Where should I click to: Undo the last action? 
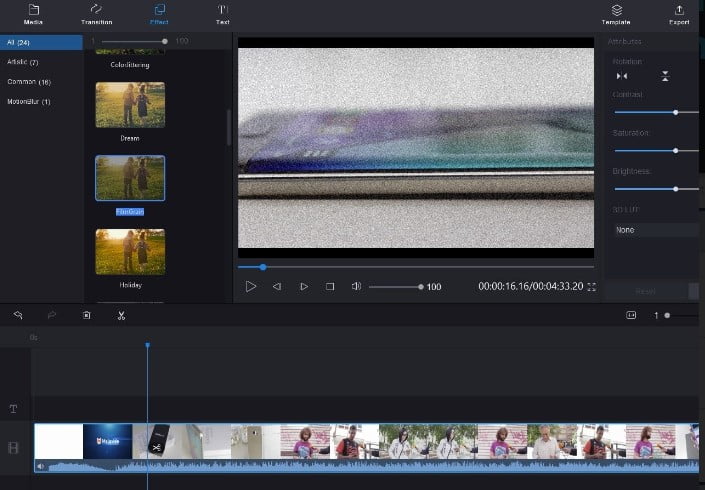click(18, 315)
